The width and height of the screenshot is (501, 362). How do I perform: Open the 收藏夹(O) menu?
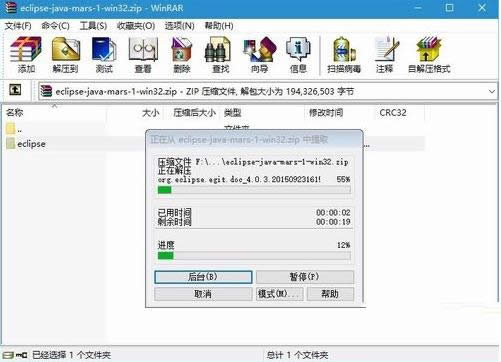click(x=136, y=26)
